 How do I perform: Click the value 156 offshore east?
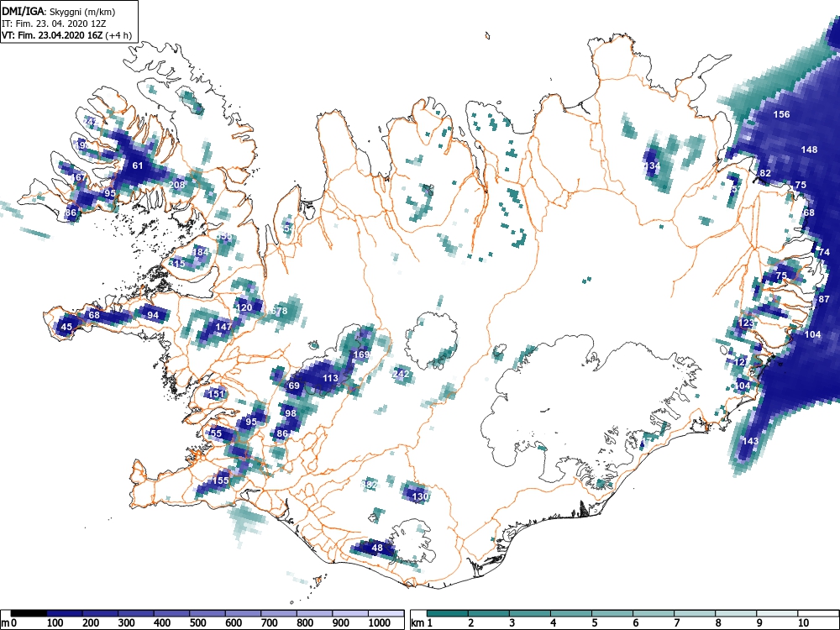pyautogui.click(x=781, y=114)
